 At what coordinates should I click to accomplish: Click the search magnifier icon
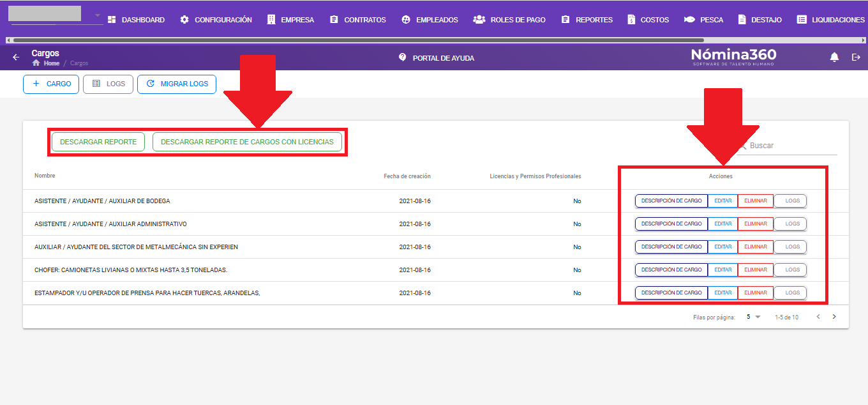[742, 146]
